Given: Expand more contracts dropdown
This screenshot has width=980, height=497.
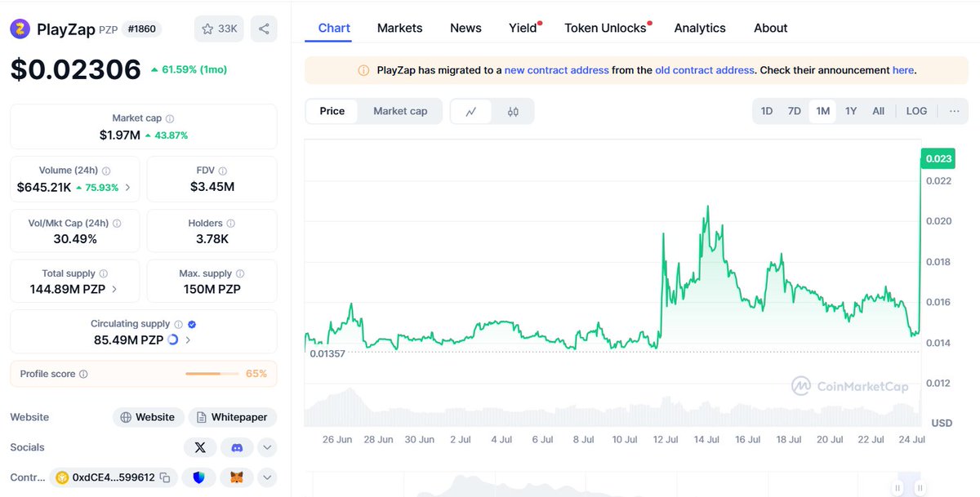Looking at the screenshot, I should 267,477.
